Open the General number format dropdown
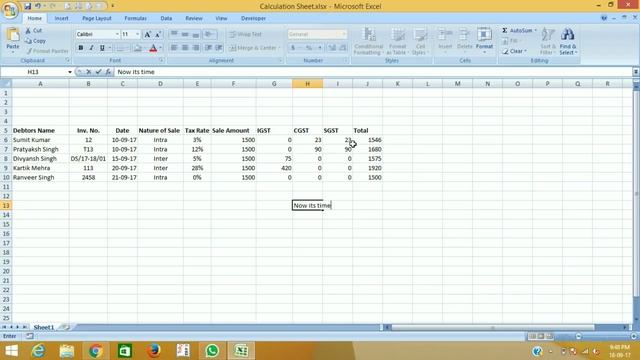640x360 pixels. [344, 34]
